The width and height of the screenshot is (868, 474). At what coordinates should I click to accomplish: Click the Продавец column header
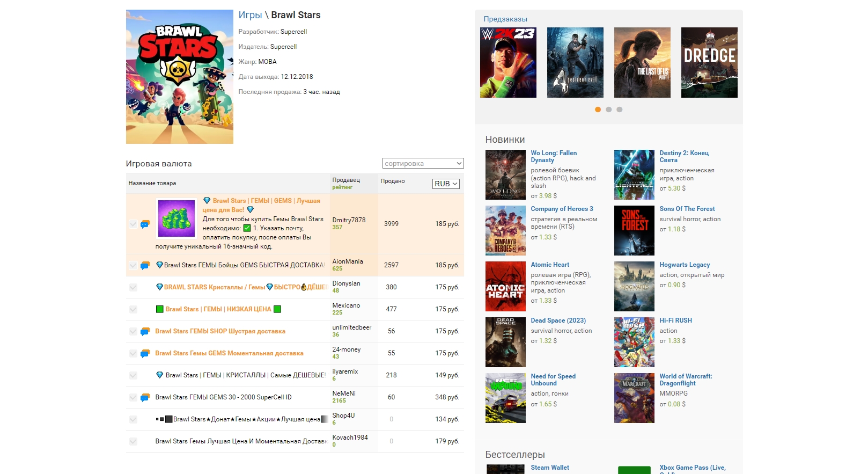point(346,180)
